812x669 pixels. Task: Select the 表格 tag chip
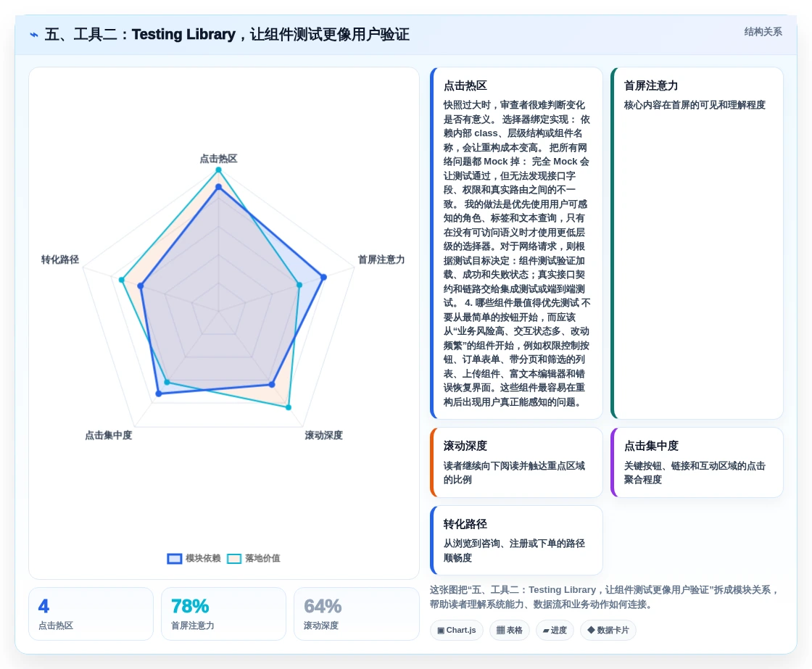click(x=510, y=630)
